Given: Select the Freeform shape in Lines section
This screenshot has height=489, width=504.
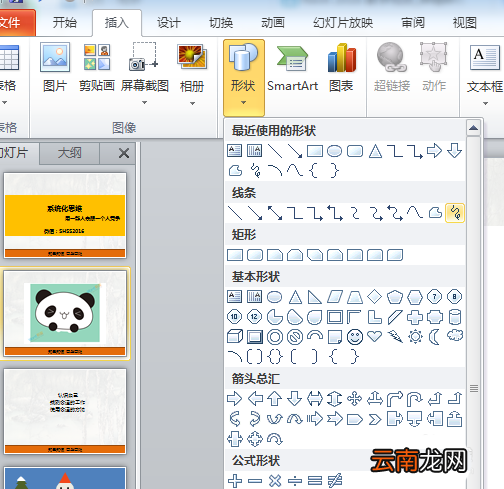Looking at the screenshot, I should (435, 213).
